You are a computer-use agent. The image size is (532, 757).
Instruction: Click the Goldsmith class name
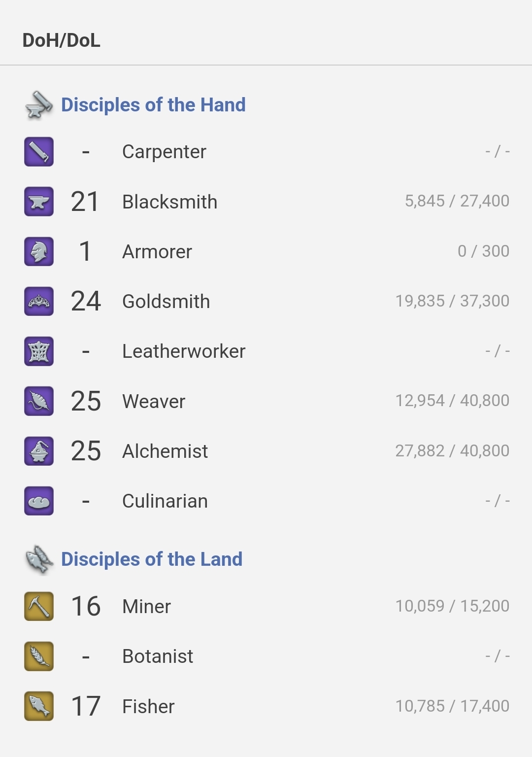click(166, 301)
